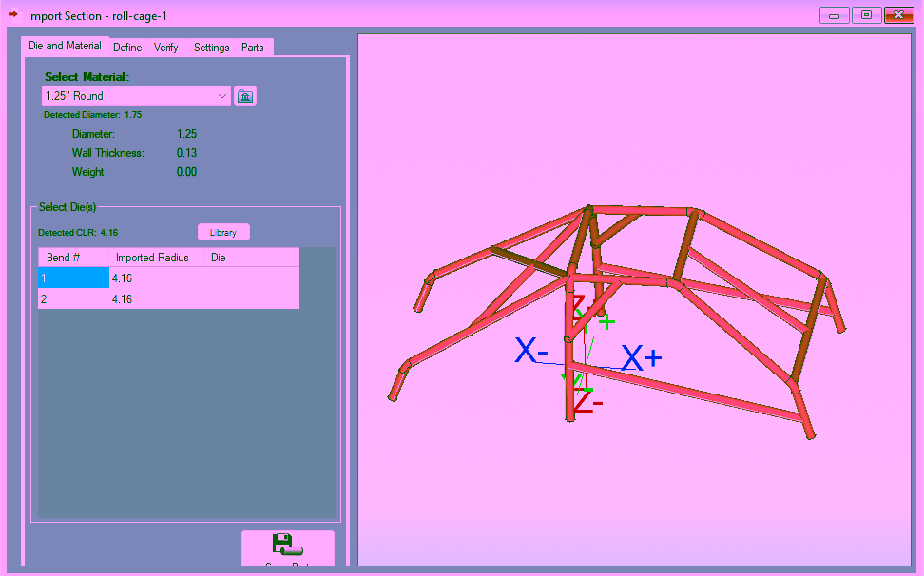Viewport: 924px width, 576px height.
Task: Switch to the Die and Material tab
Action: coord(65,46)
